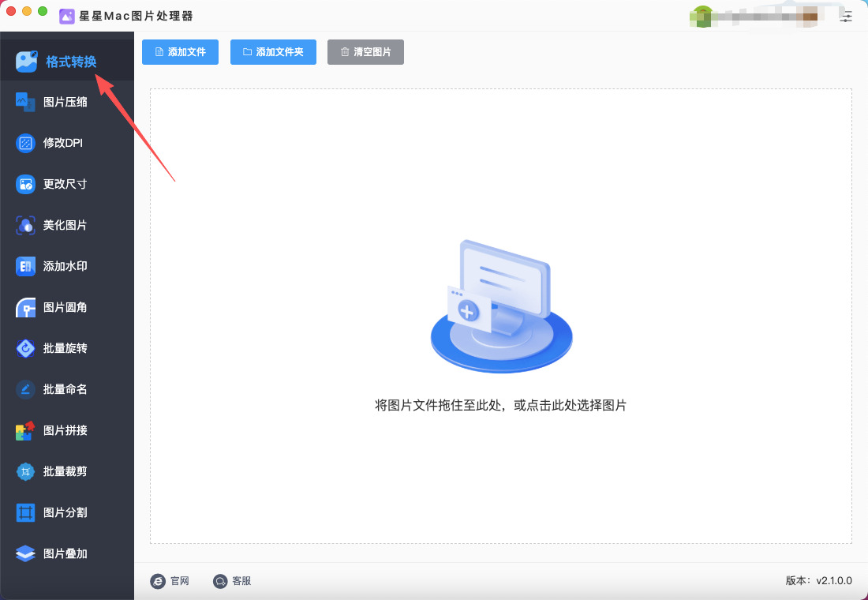Open the settings sliders icon top right

[846, 16]
